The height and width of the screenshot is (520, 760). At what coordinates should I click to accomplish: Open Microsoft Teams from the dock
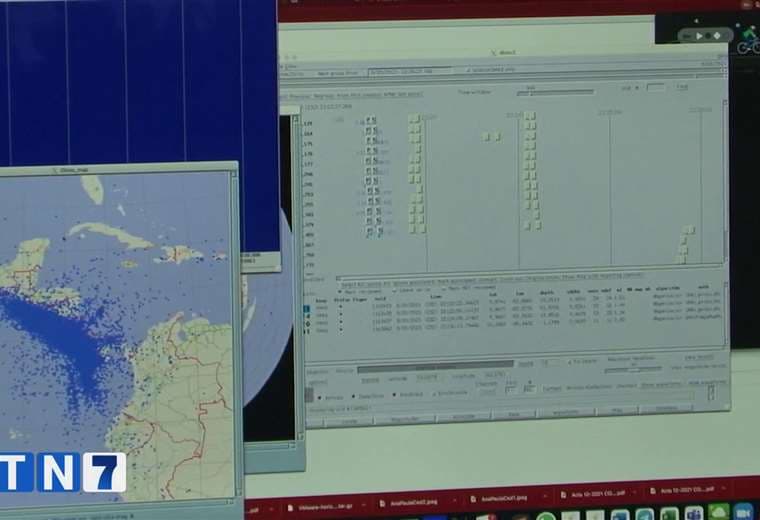click(x=694, y=513)
